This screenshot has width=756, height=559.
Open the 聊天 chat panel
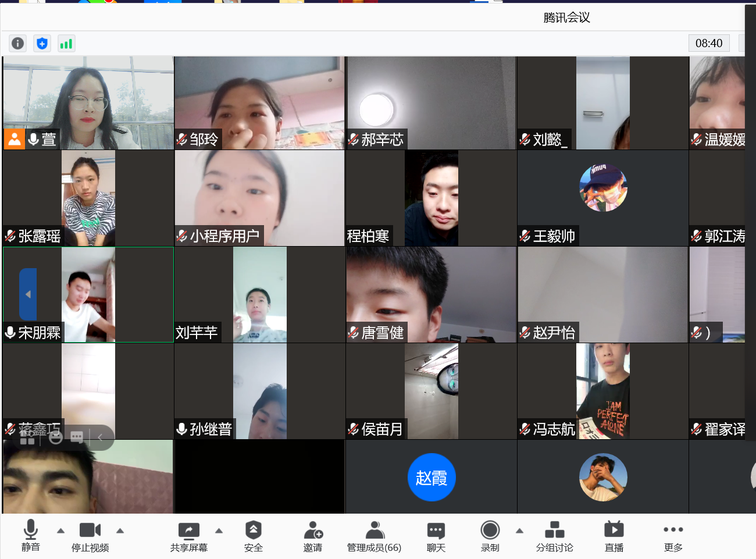(436, 536)
